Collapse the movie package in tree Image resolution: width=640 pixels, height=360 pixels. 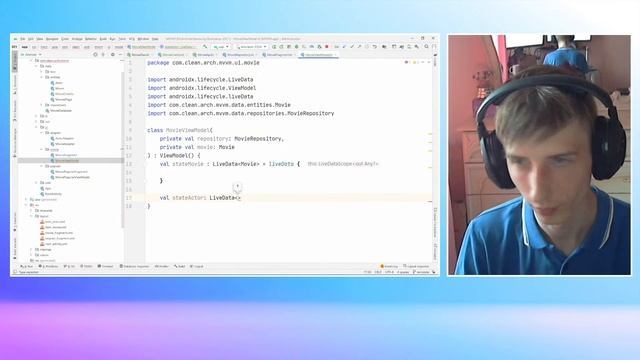tap(42, 149)
